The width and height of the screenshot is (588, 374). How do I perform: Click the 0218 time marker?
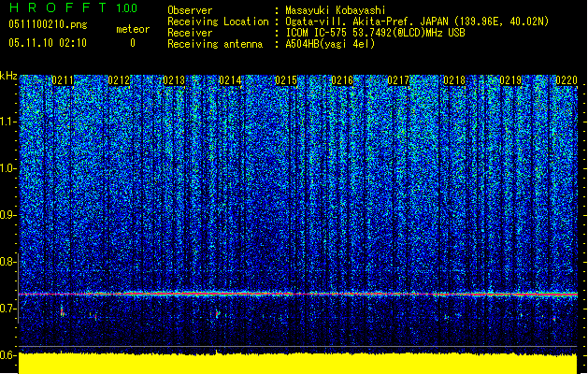[454, 80]
